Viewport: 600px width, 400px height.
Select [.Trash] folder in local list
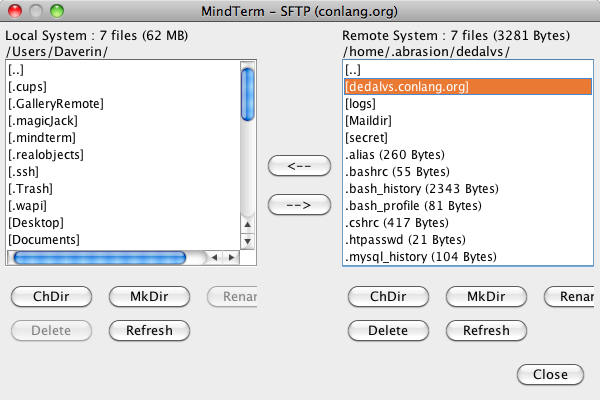click(x=124, y=188)
